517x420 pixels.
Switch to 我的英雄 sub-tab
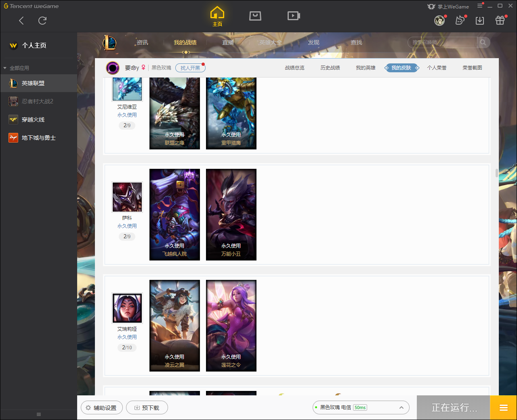[x=366, y=68]
